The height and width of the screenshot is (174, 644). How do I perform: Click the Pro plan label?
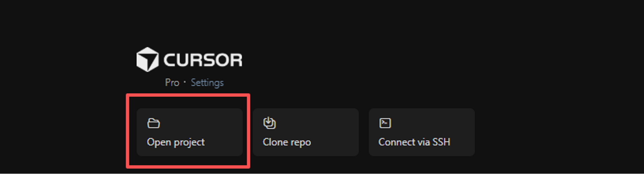(x=172, y=83)
